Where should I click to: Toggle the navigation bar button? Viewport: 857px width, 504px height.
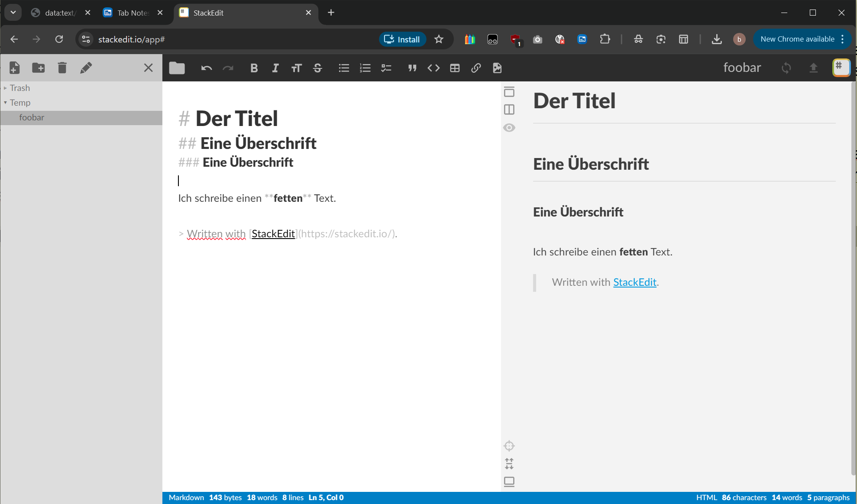509,92
